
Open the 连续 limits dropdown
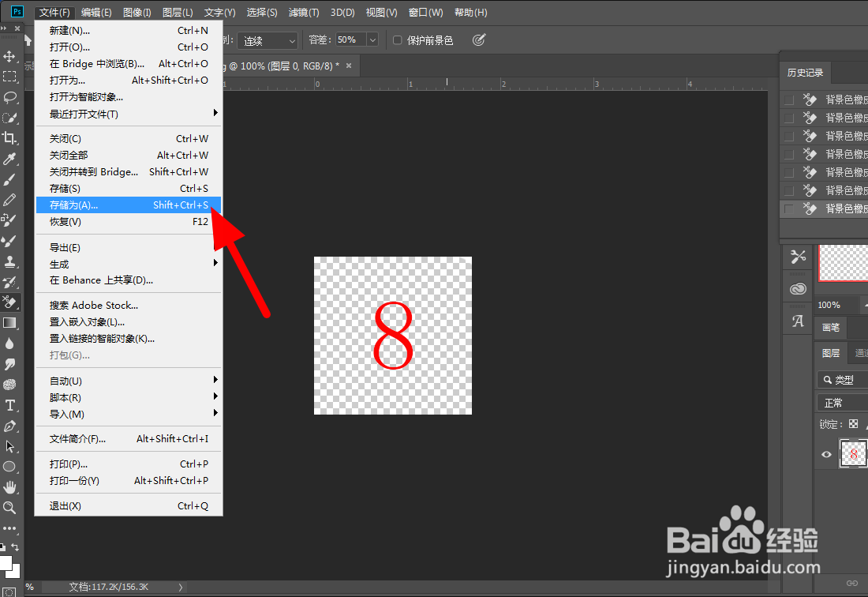click(268, 40)
